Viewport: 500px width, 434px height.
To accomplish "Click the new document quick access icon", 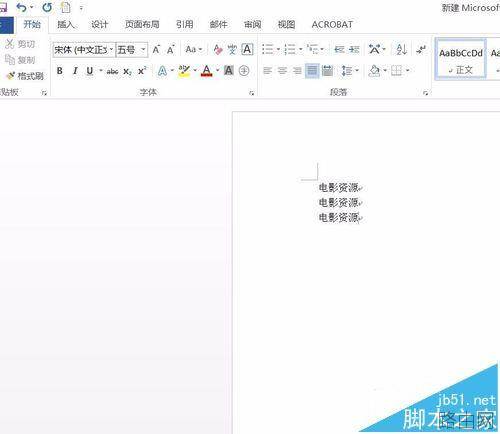I will coord(66,7).
